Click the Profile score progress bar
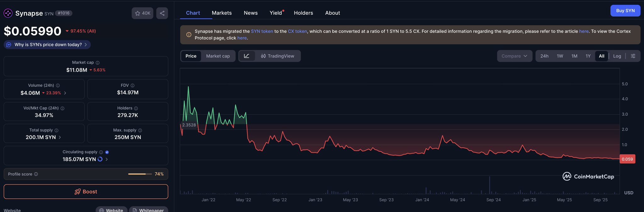 [x=140, y=174]
